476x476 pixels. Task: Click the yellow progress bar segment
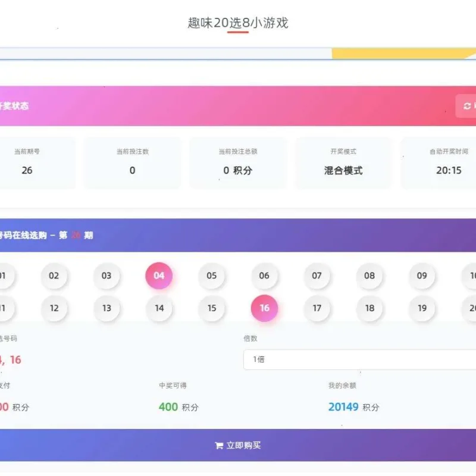click(x=404, y=54)
